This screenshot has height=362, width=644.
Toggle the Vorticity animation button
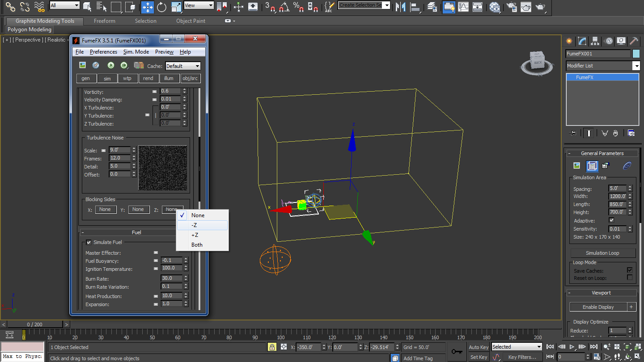155,91
